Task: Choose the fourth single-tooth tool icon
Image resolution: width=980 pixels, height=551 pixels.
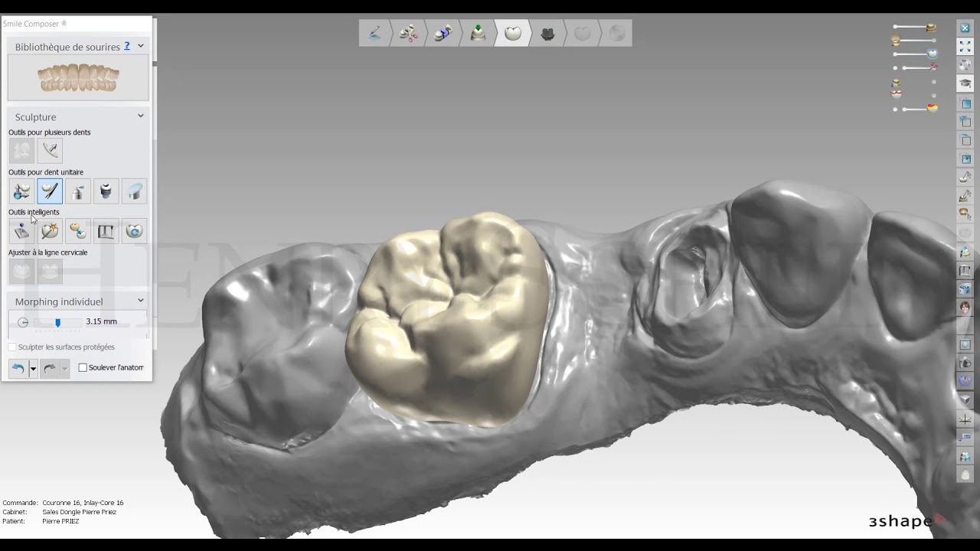Action: [x=106, y=191]
